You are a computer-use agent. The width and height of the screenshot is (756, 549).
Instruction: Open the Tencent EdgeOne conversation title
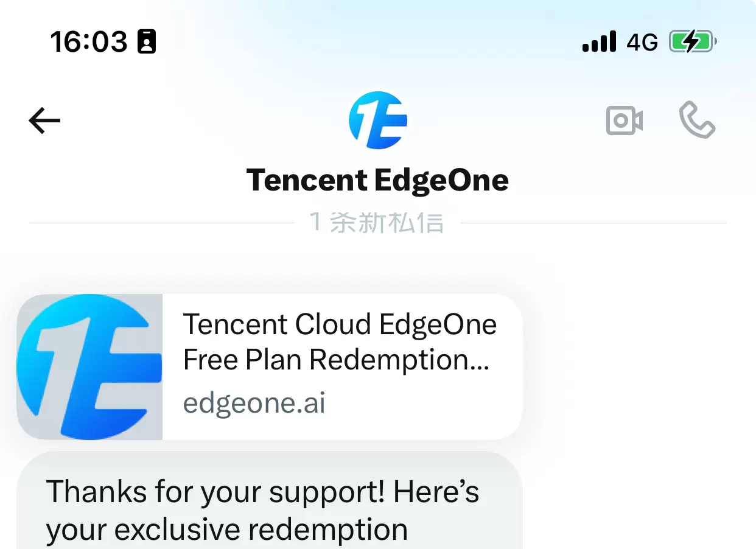point(377,180)
